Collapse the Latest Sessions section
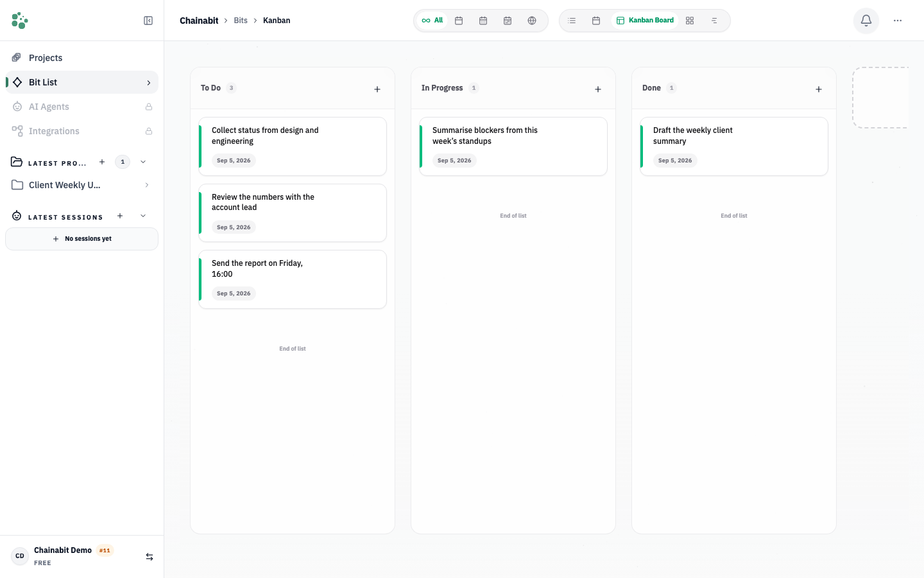 tap(143, 216)
